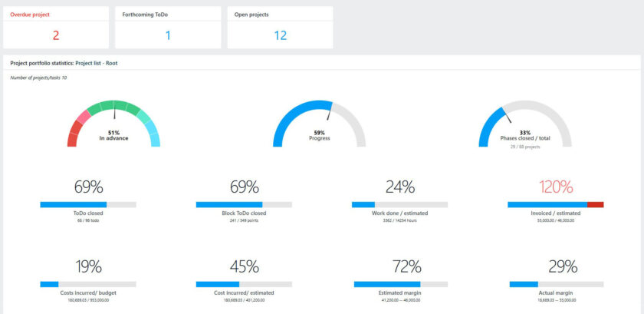
Task: Click the red 120% invoiced percentage
Action: click(x=556, y=187)
